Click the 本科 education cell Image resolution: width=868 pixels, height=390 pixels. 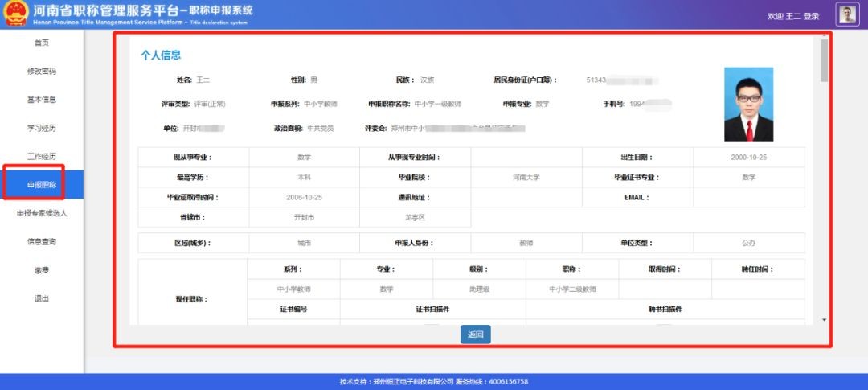pyautogui.click(x=304, y=177)
